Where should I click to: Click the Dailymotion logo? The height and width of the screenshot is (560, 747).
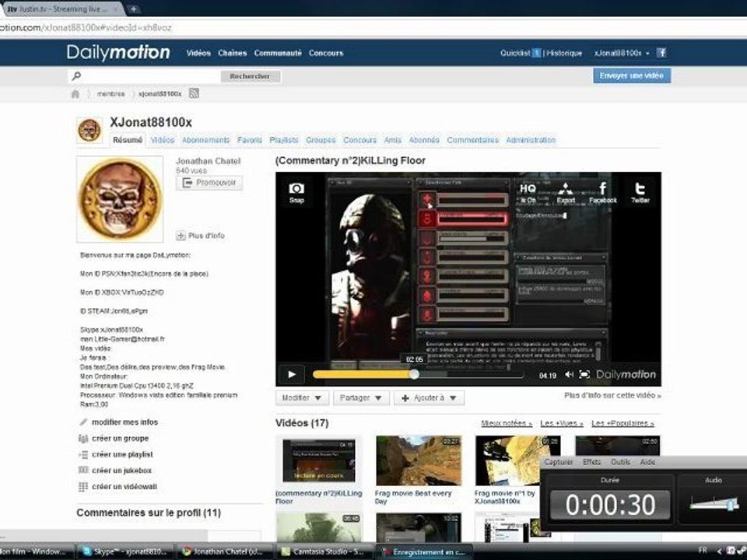coord(118,52)
